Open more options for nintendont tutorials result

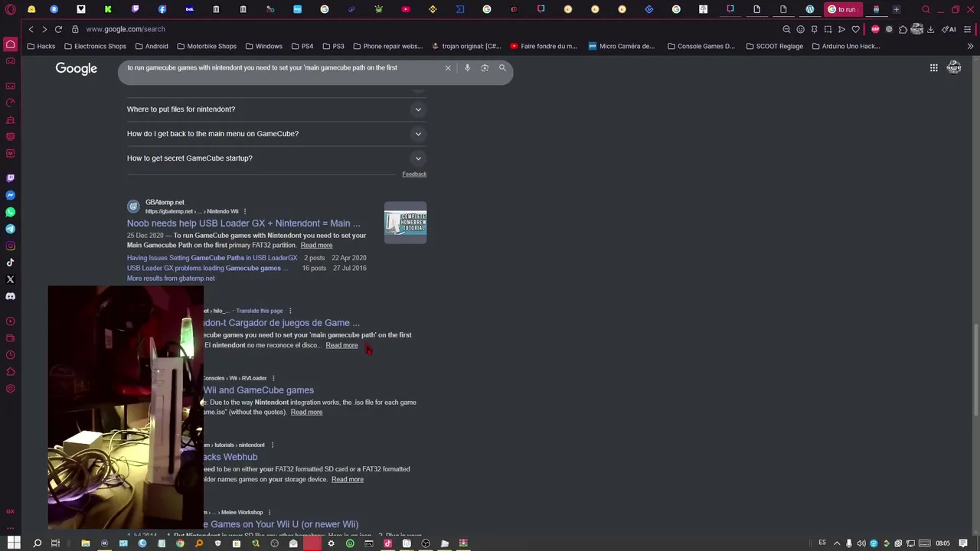[272, 445]
